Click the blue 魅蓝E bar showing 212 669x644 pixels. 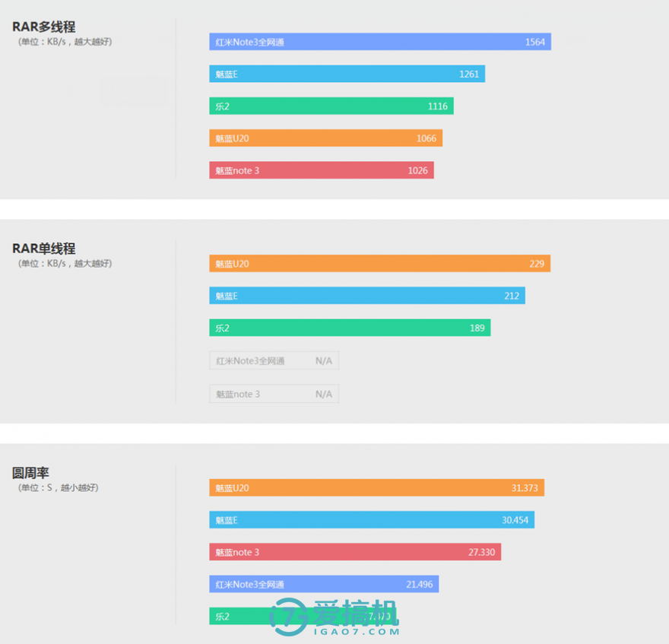pos(367,295)
